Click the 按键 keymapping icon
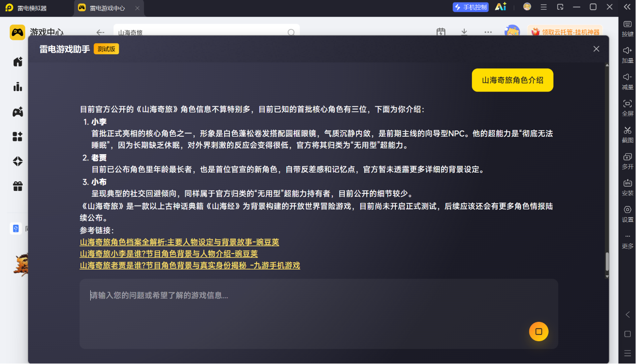Screen dimensions: 636x364 coord(627,29)
